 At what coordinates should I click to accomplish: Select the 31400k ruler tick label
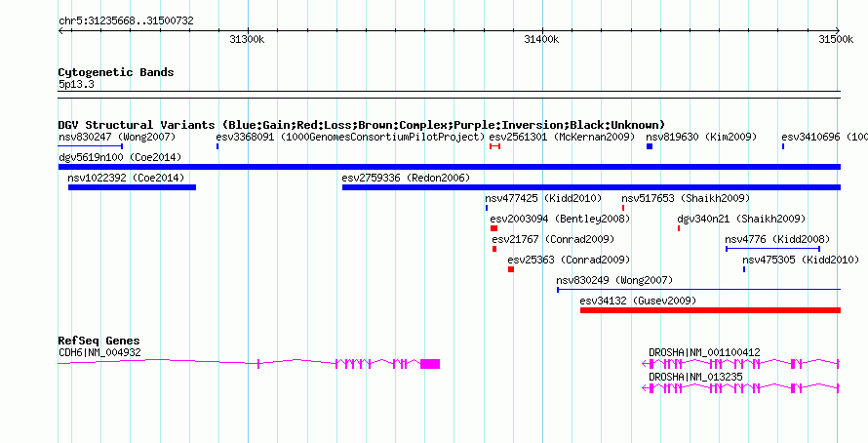[x=541, y=39]
